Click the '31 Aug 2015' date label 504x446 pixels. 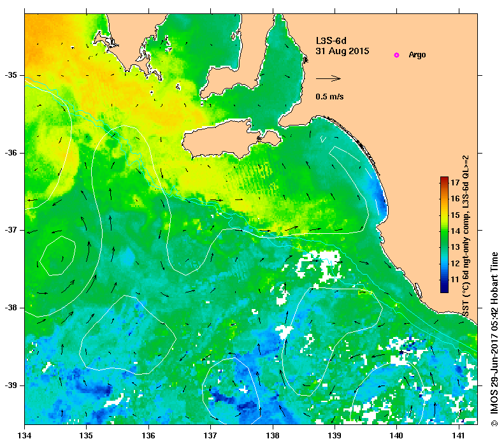[342, 51]
